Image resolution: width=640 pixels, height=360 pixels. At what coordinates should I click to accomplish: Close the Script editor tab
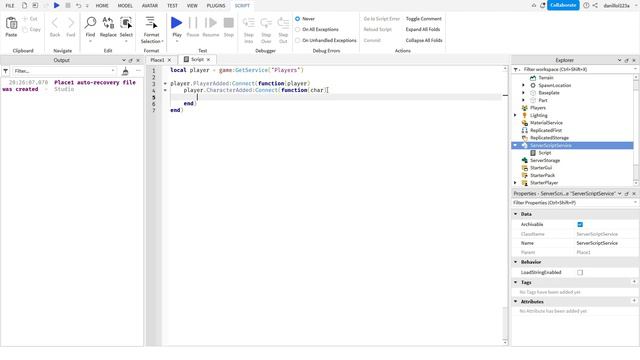pos(209,60)
